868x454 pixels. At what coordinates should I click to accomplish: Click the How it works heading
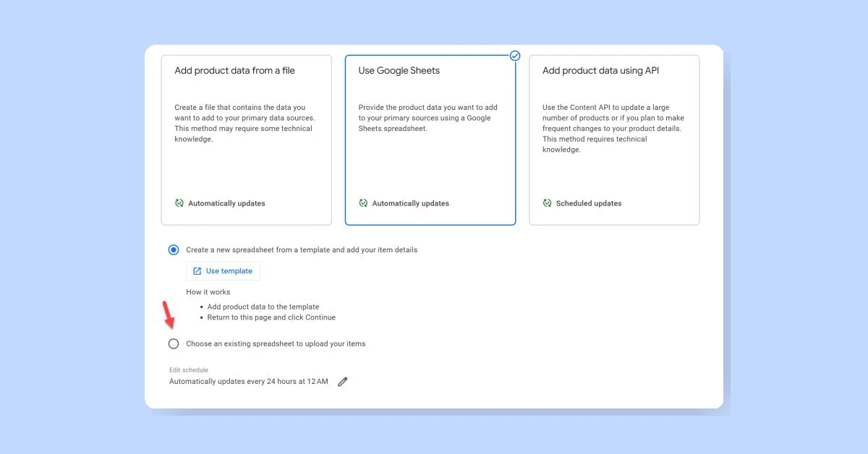[x=208, y=292]
